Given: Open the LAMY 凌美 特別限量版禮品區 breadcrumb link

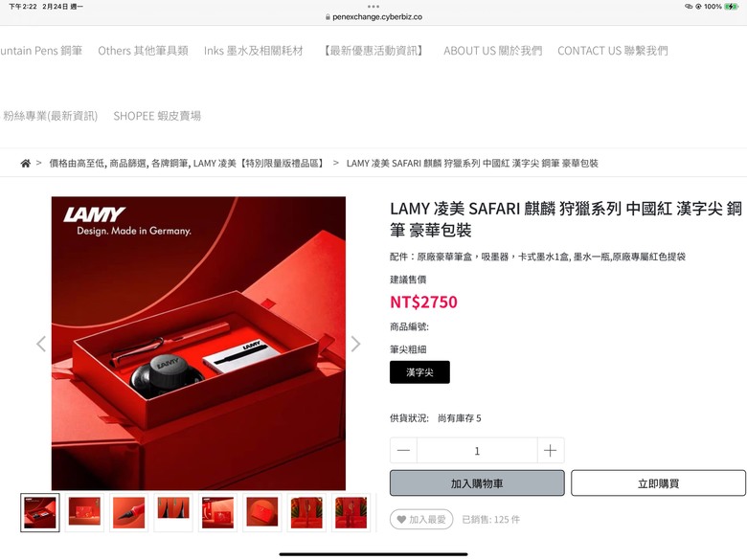Looking at the screenshot, I should coord(260,164).
